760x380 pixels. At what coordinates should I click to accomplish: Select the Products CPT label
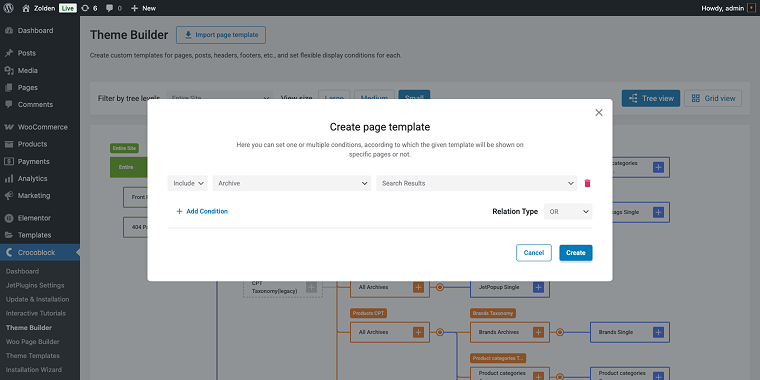click(368, 313)
